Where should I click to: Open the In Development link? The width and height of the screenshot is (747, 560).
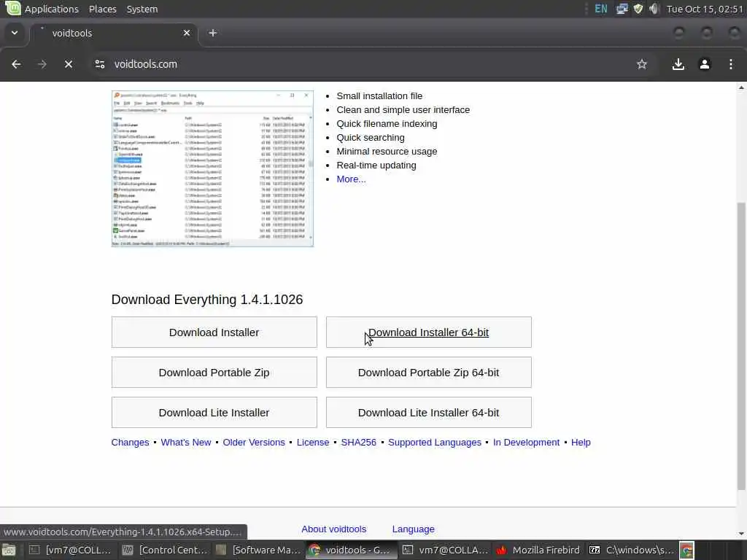pyautogui.click(x=527, y=443)
